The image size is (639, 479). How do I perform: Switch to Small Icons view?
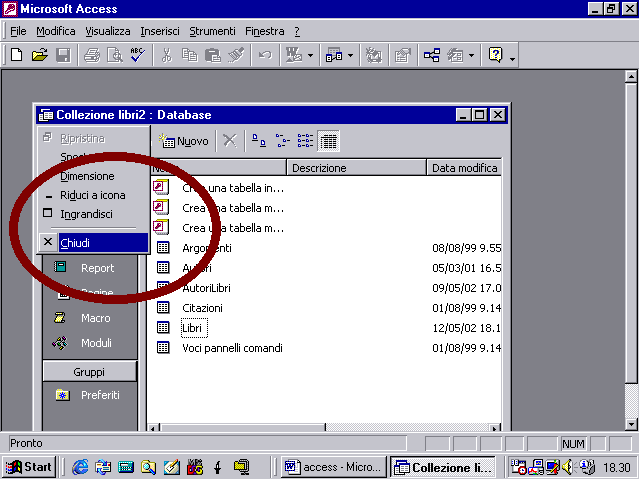point(282,141)
